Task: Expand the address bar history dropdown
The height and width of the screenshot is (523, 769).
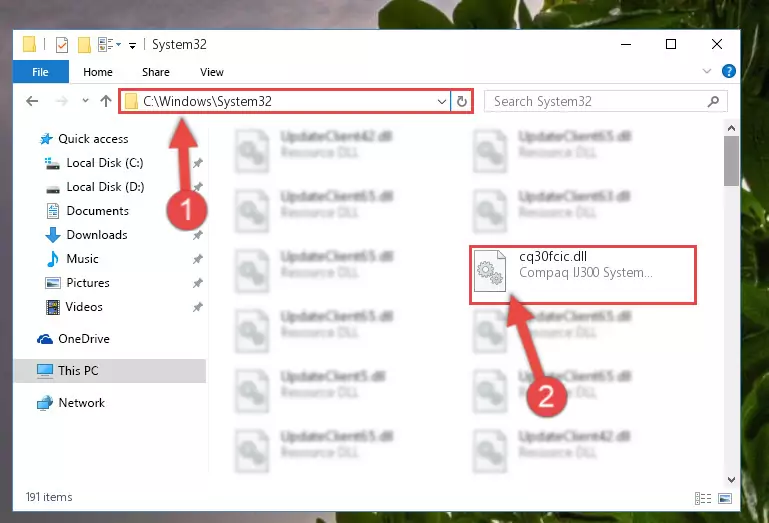Action: 441,102
